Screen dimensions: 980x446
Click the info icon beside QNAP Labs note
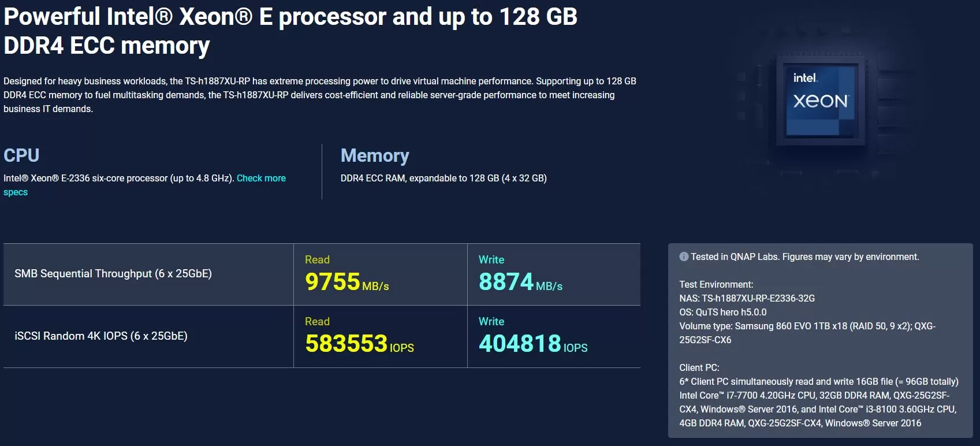[684, 257]
